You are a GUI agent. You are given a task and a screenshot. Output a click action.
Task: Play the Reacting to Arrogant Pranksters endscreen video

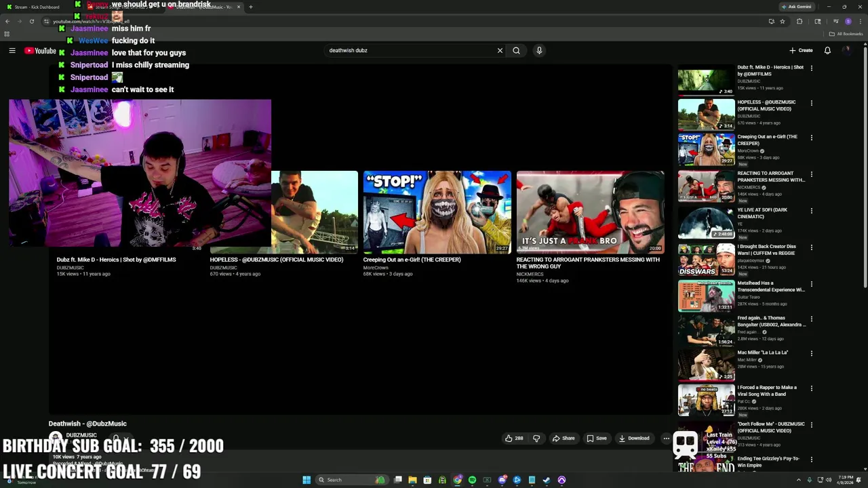[x=591, y=212]
